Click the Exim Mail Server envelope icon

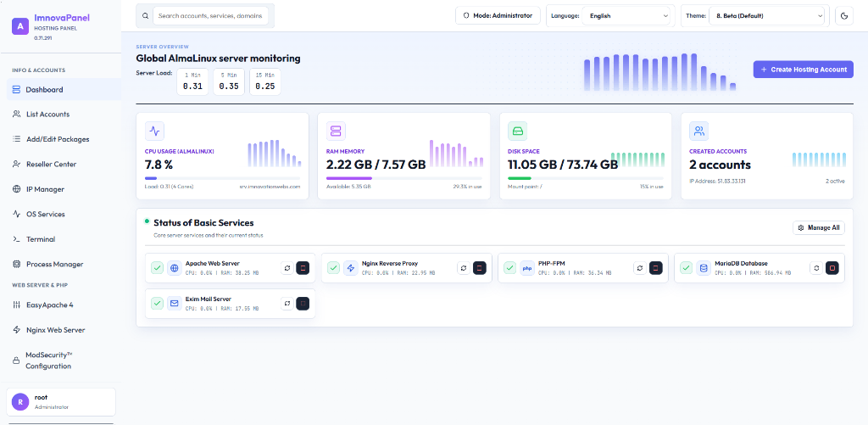coord(175,304)
